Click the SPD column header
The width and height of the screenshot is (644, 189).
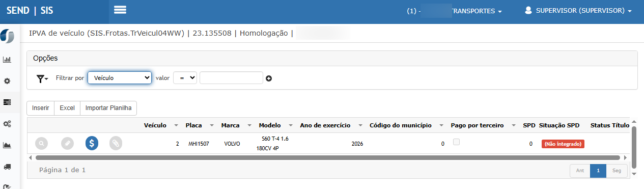(529, 125)
